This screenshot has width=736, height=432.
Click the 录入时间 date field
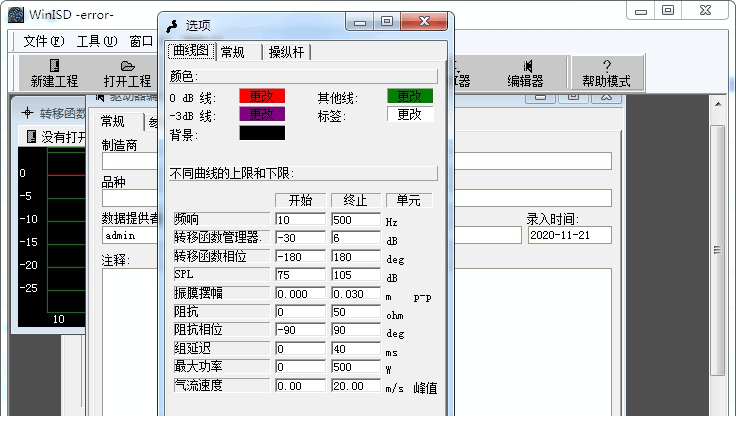(x=569, y=235)
